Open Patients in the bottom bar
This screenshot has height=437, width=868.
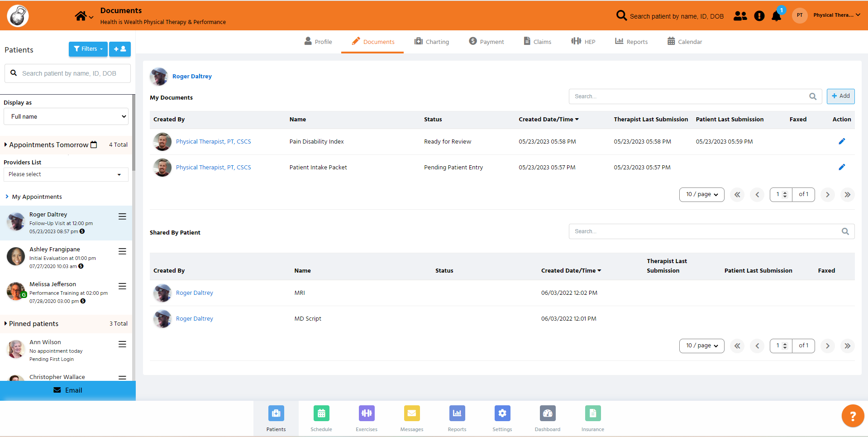pyautogui.click(x=276, y=418)
